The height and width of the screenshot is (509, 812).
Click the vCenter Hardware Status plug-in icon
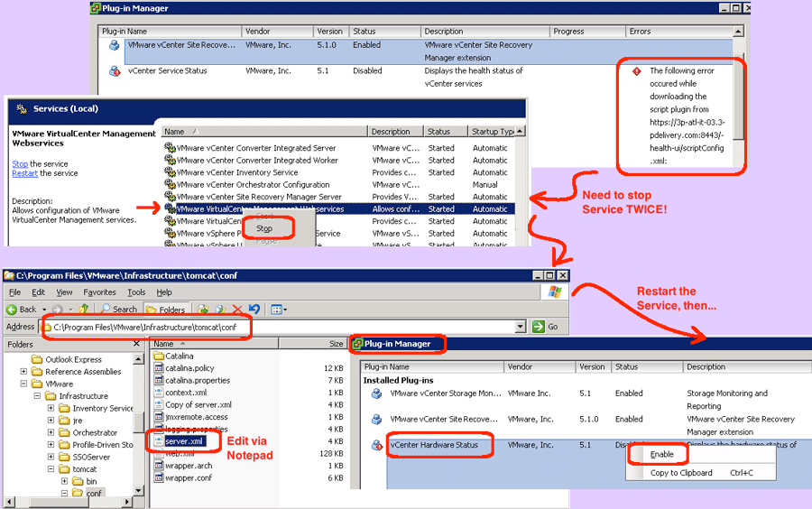point(377,445)
